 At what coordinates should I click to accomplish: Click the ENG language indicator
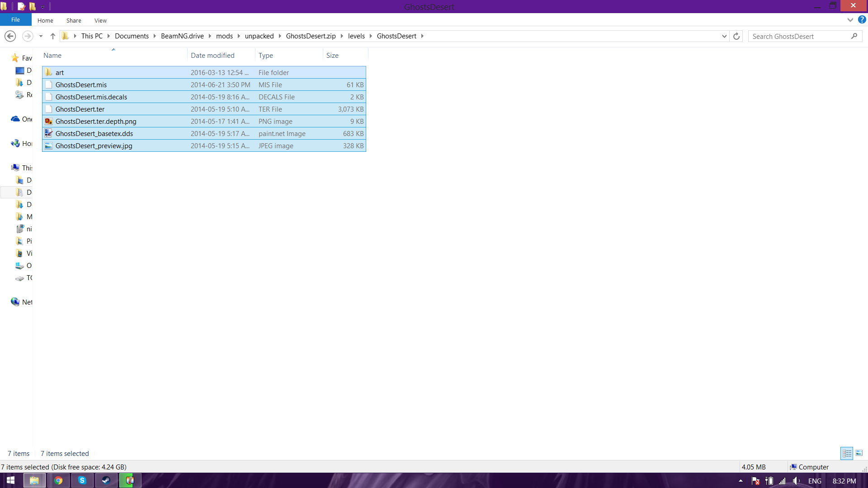(815, 481)
